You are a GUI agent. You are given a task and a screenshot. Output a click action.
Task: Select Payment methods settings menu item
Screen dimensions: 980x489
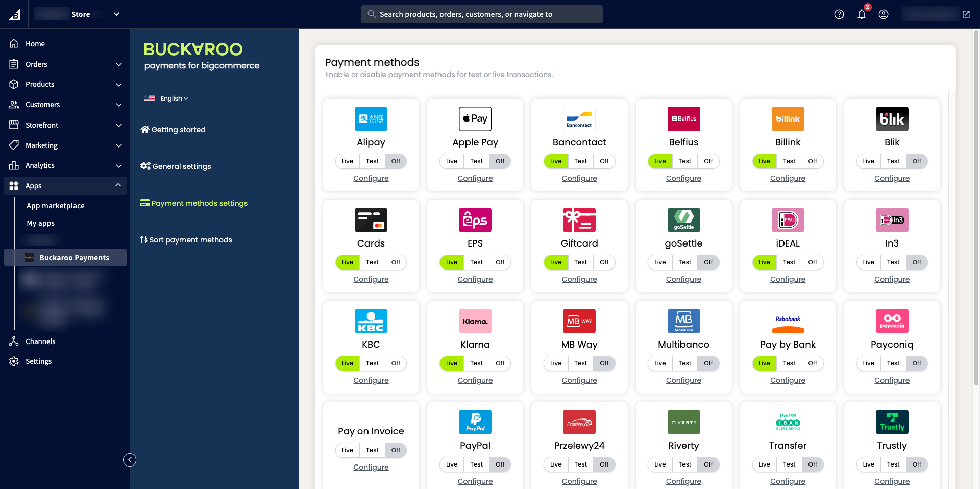pos(194,203)
